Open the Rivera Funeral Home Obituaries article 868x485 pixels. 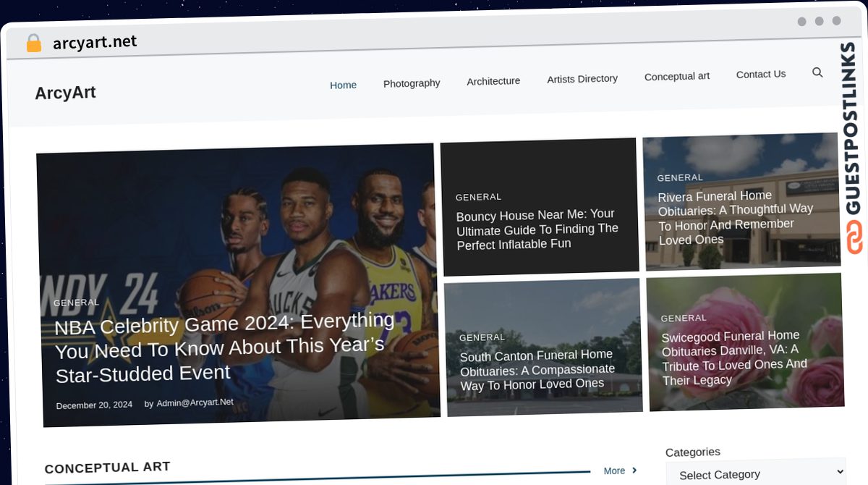pyautogui.click(x=735, y=217)
